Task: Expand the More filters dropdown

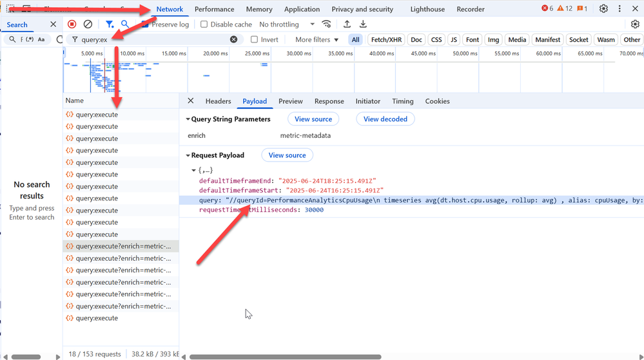Action: tap(317, 40)
